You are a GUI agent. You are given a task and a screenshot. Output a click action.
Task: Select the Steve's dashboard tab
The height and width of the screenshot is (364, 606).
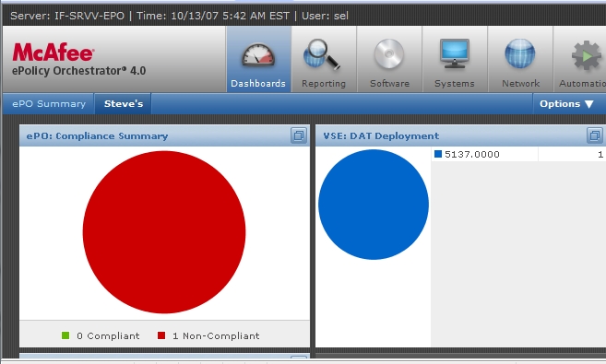(x=124, y=104)
